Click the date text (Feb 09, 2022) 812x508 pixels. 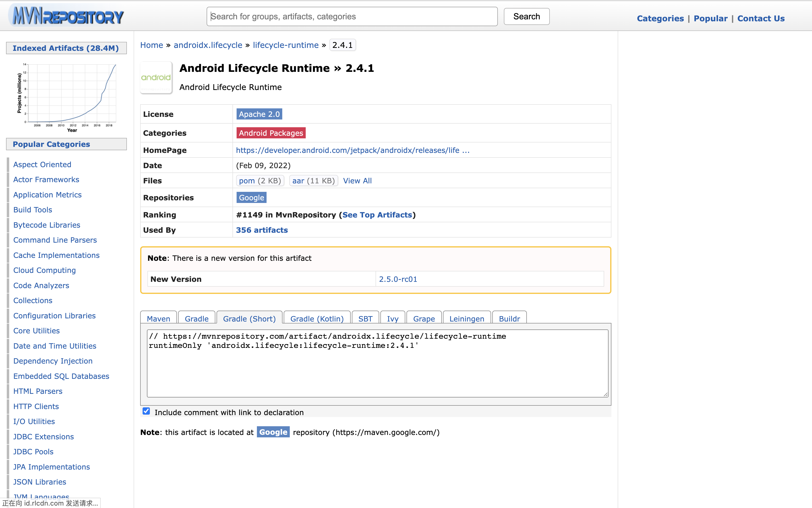(x=263, y=166)
